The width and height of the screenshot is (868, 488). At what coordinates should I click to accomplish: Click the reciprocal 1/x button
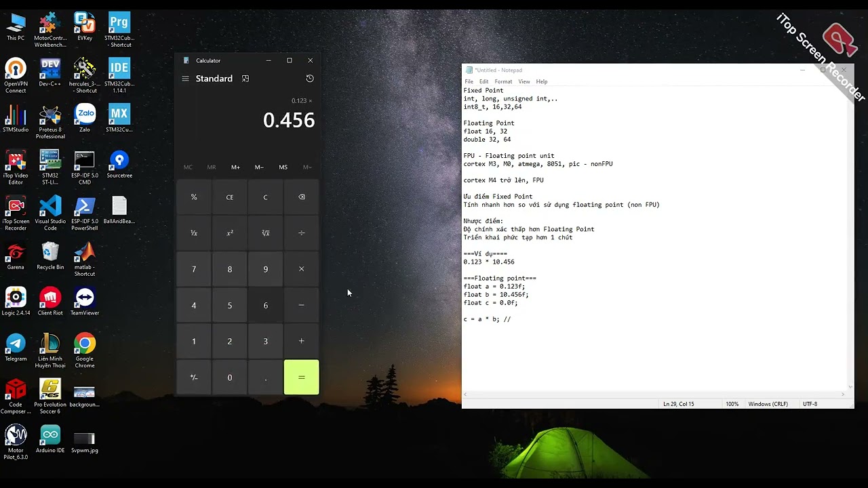pos(194,233)
